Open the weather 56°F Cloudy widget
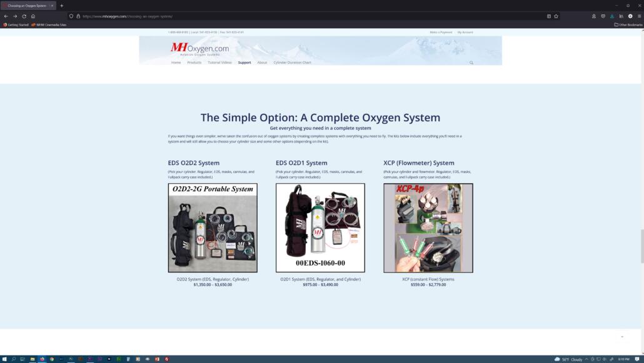The width and height of the screenshot is (644, 363). [x=568, y=359]
